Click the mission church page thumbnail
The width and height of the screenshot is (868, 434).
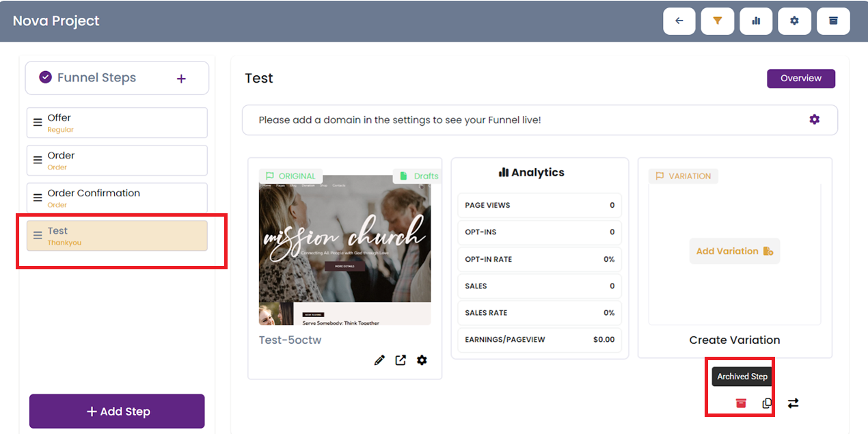[x=344, y=250]
